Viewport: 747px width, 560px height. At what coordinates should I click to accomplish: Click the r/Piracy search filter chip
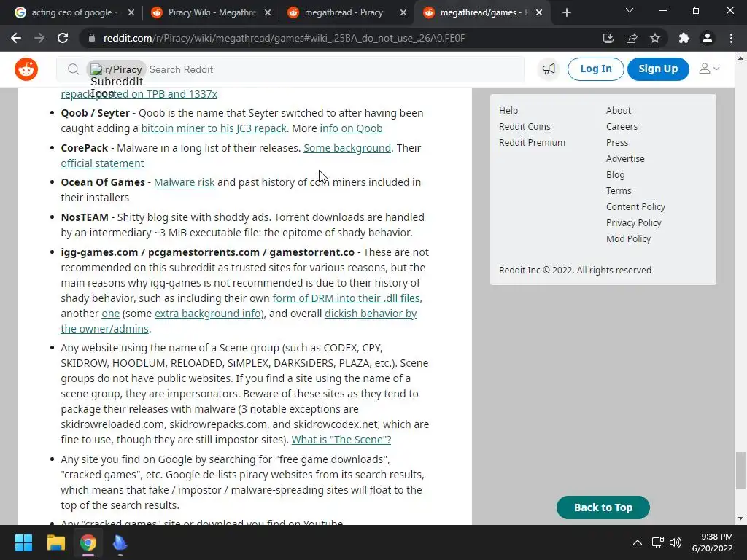click(x=116, y=69)
